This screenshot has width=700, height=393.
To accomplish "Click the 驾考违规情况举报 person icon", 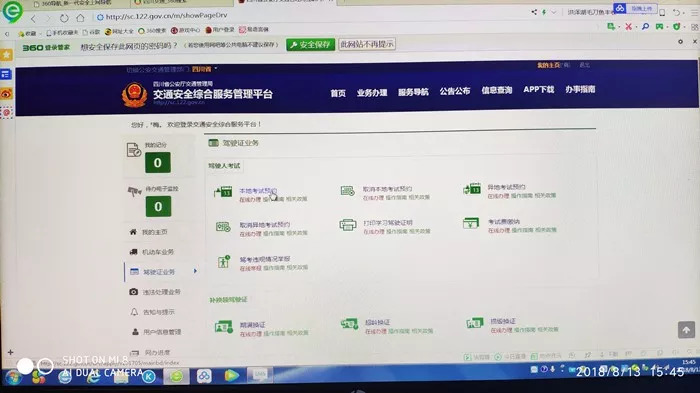I will click(x=224, y=261).
